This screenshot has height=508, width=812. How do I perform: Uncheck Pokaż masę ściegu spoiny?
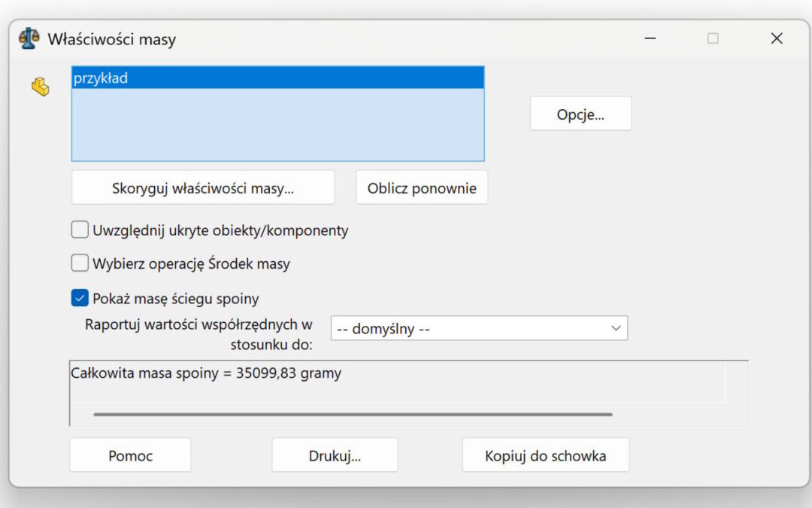click(x=80, y=298)
